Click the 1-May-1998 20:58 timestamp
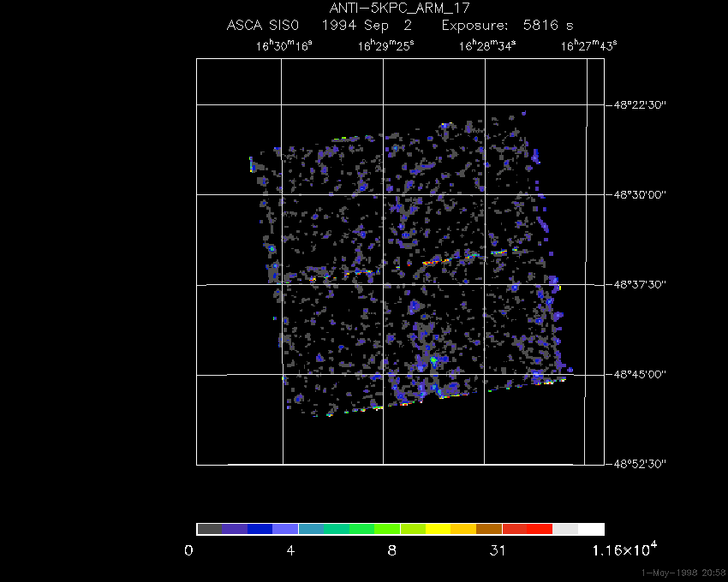This screenshot has height=582, width=728. click(683, 572)
